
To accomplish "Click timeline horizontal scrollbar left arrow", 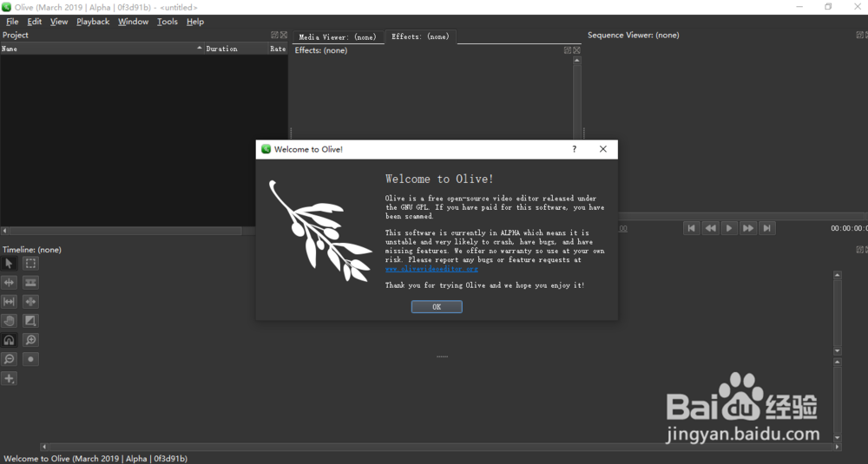I will [x=44, y=447].
